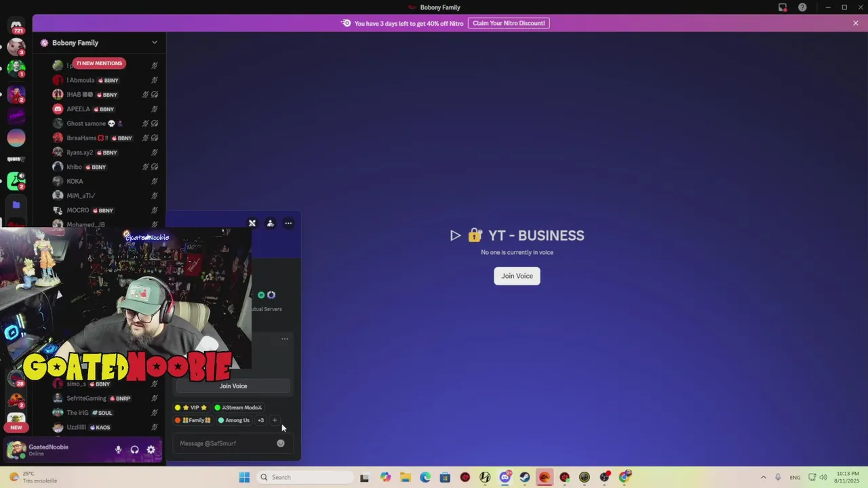Click GoatedNoobie user avatar in panel
868x488 pixels.
point(16,450)
